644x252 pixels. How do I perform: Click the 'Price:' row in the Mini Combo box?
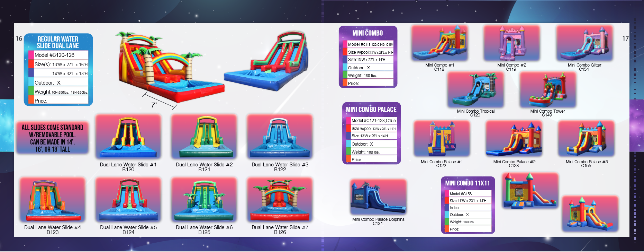pyautogui.click(x=368, y=83)
